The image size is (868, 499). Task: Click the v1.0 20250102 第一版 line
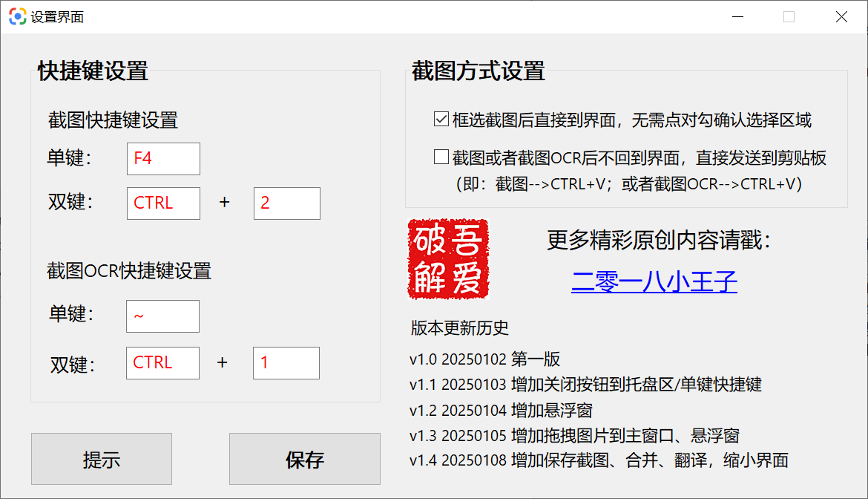[x=485, y=359]
